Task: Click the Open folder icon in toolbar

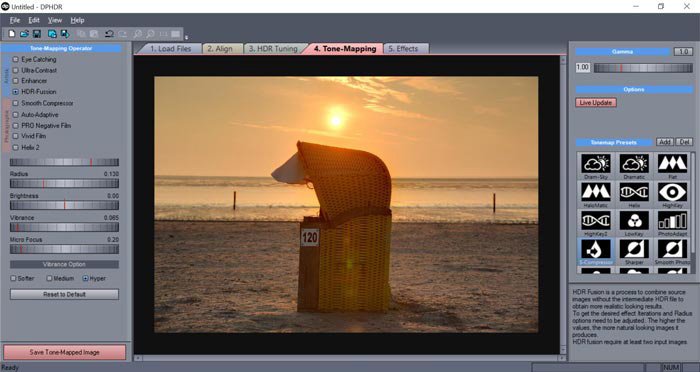Action: (25, 34)
